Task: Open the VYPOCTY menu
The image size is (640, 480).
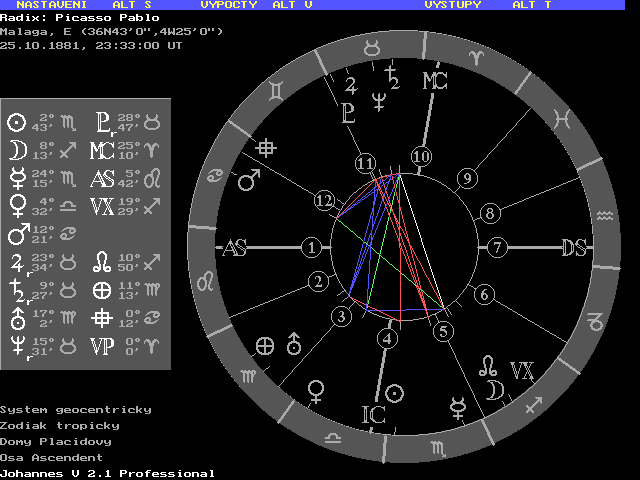Action: pos(227,5)
